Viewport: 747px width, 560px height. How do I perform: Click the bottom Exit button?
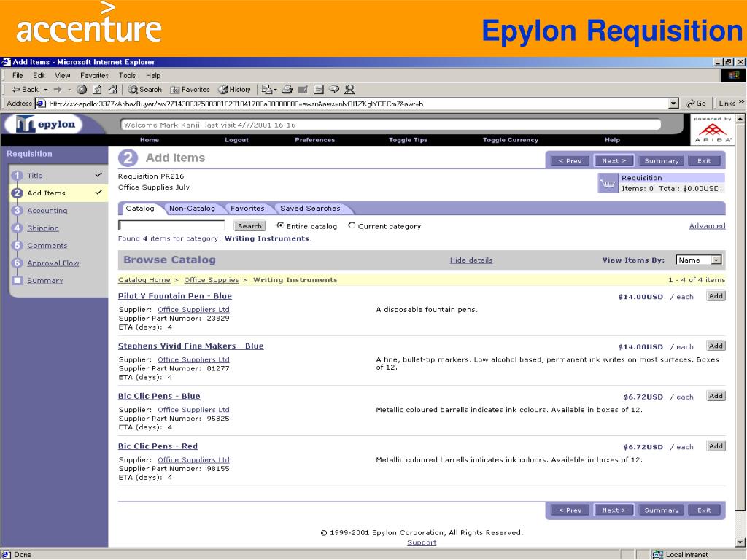point(704,510)
